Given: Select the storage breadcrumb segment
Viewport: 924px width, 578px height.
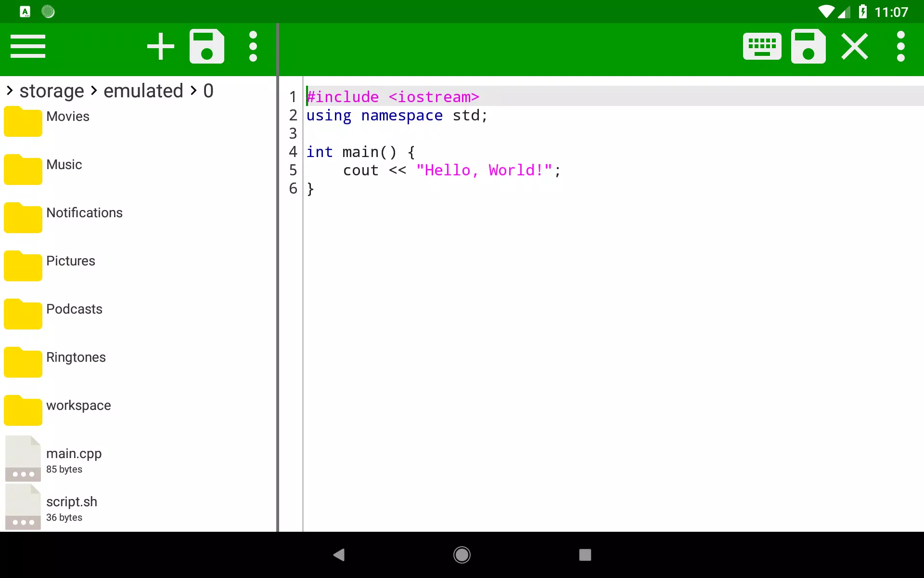Looking at the screenshot, I should pos(52,91).
